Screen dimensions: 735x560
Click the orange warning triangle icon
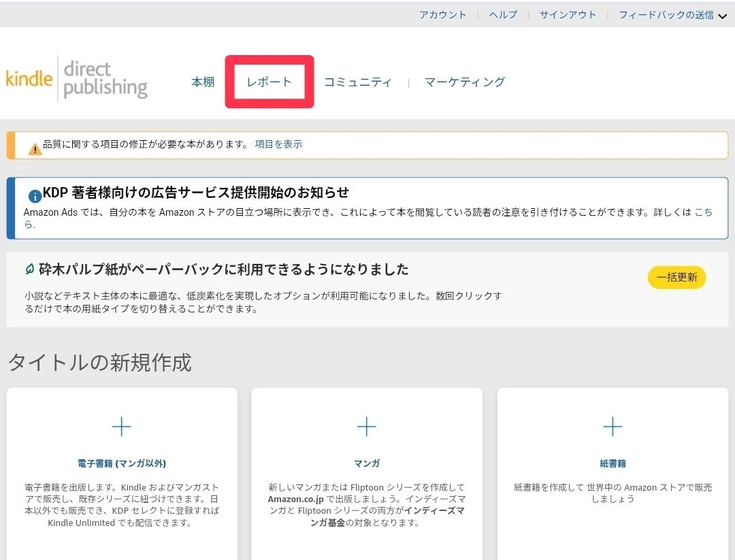click(35, 150)
